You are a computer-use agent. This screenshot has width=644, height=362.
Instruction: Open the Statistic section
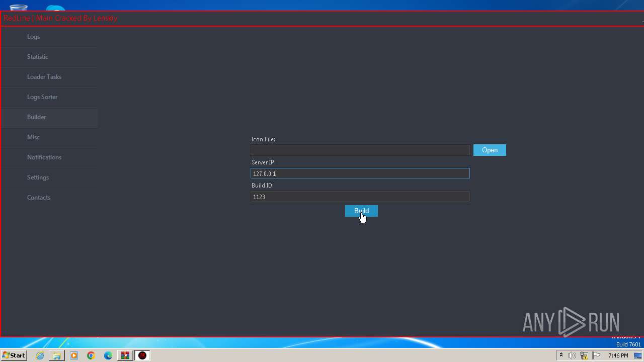[49, 57]
